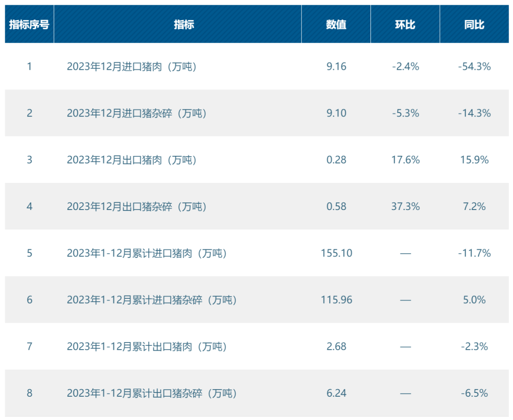The height and width of the screenshot is (420, 513).
Task: Select 2023年1-12月累计进口猪杂碎 indicator
Action: (x=152, y=300)
